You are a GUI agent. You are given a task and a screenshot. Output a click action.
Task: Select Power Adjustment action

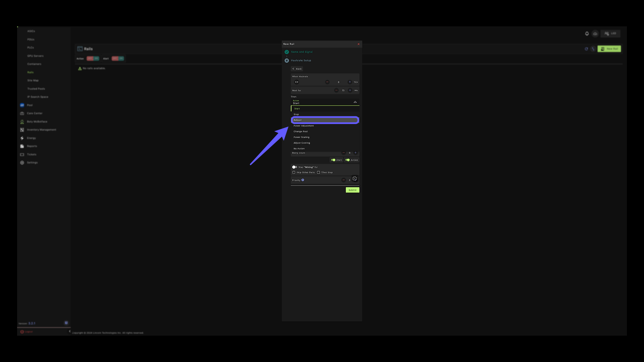coord(325,126)
